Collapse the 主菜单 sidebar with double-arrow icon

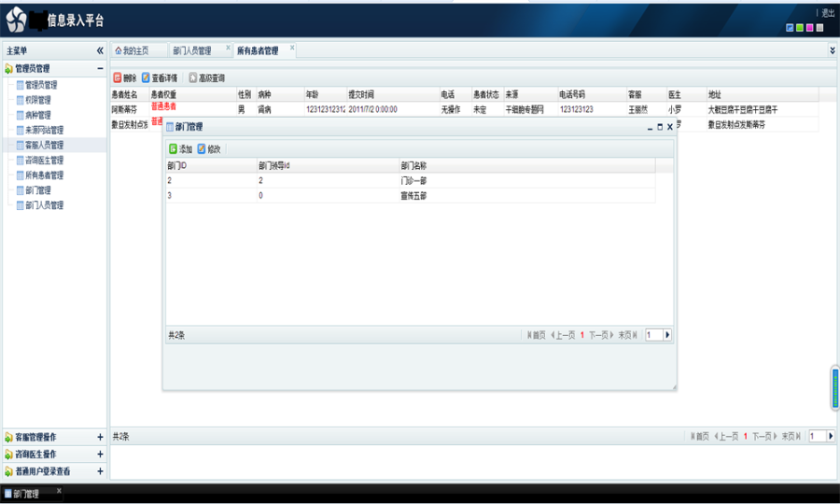point(100,50)
